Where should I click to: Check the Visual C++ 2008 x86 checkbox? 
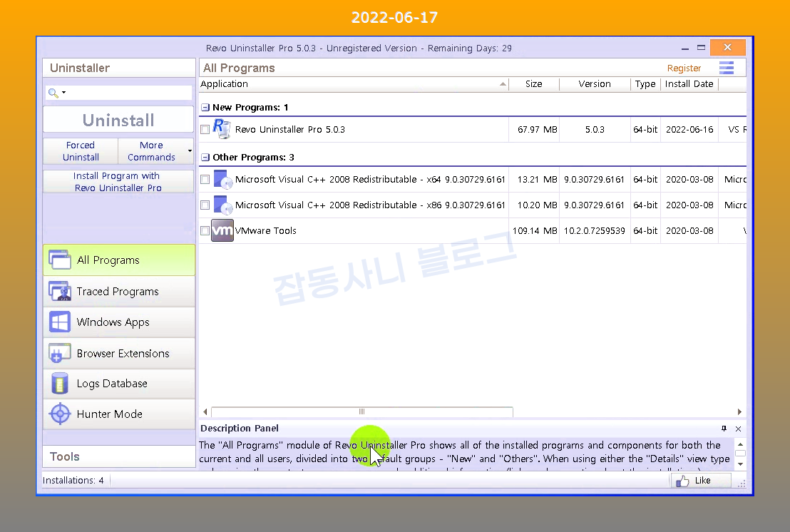(x=205, y=205)
